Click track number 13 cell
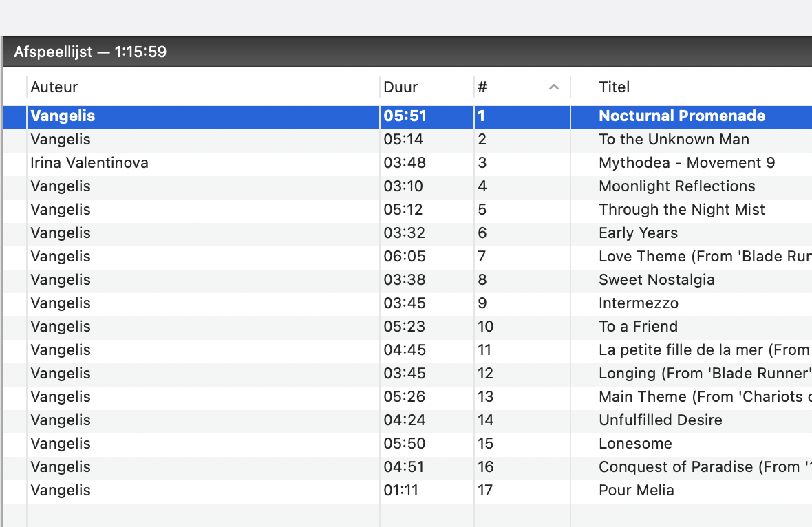 pos(485,396)
